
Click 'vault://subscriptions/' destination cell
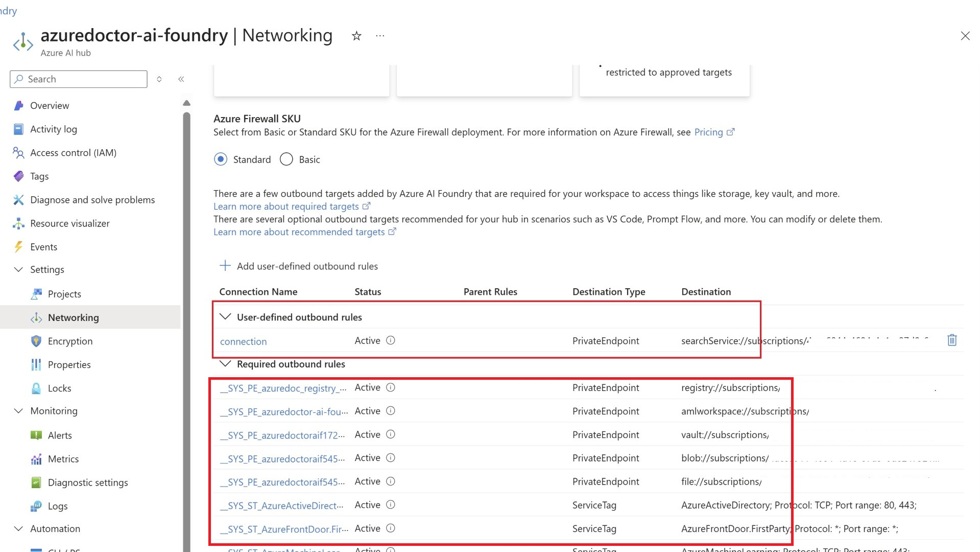point(725,434)
